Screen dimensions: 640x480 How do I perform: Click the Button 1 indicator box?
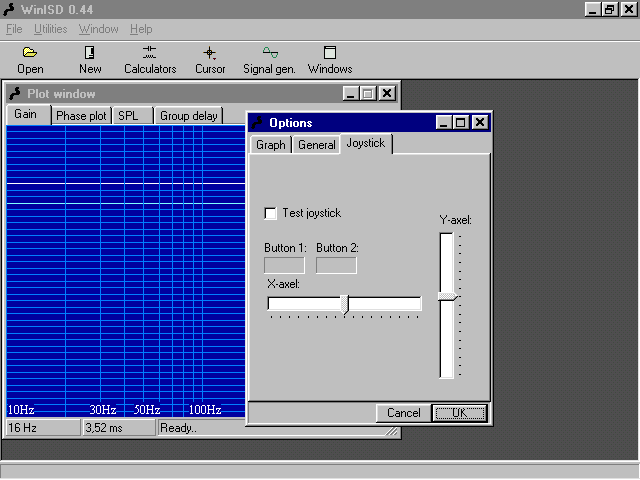coord(284,265)
